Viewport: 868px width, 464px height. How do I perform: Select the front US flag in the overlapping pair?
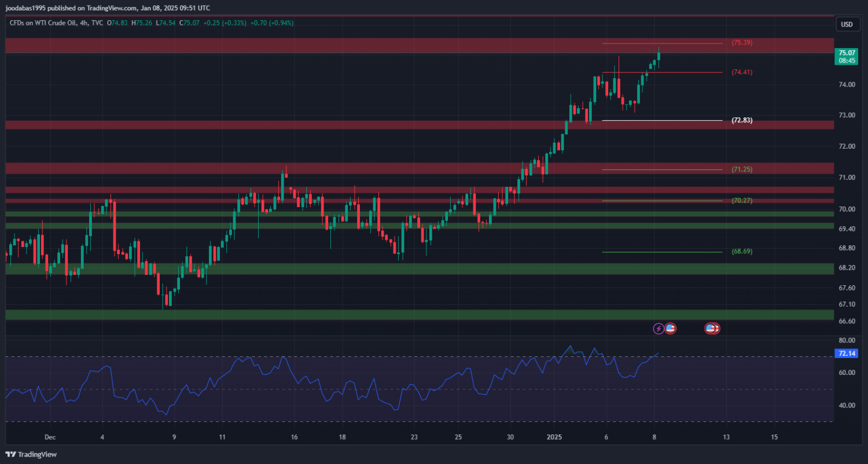tap(710, 329)
